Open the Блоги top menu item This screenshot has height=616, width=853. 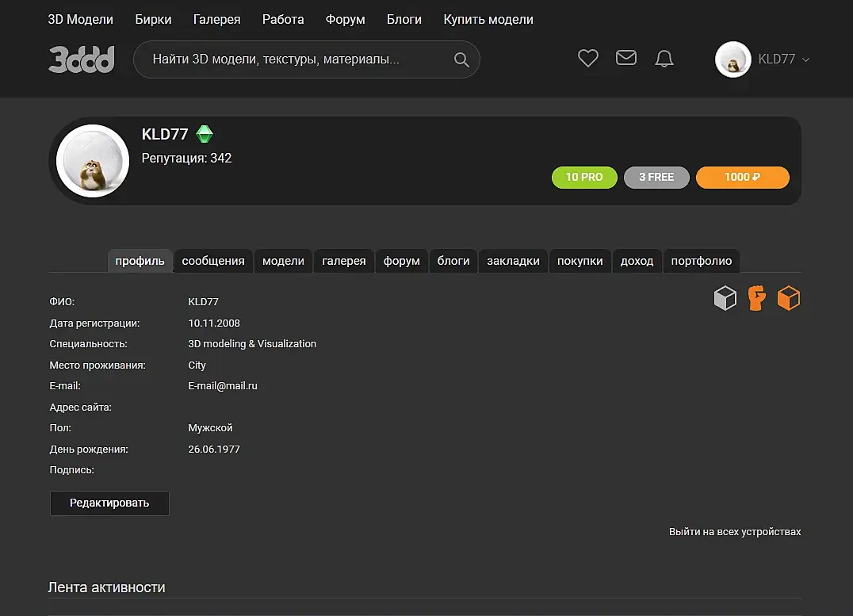tap(404, 20)
